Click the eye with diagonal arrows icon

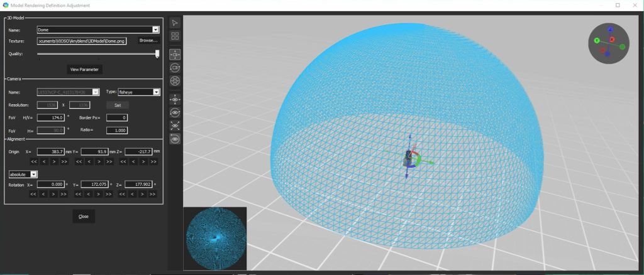(x=175, y=126)
